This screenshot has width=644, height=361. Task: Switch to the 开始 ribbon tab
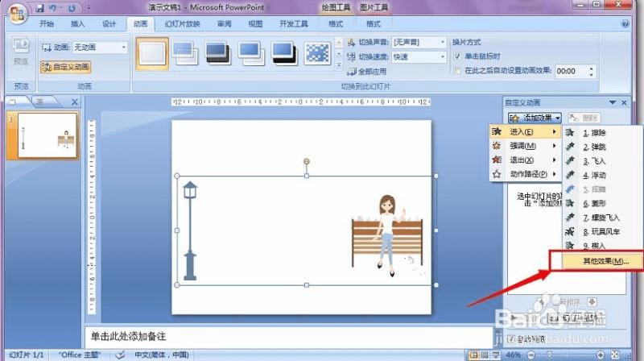tap(47, 24)
